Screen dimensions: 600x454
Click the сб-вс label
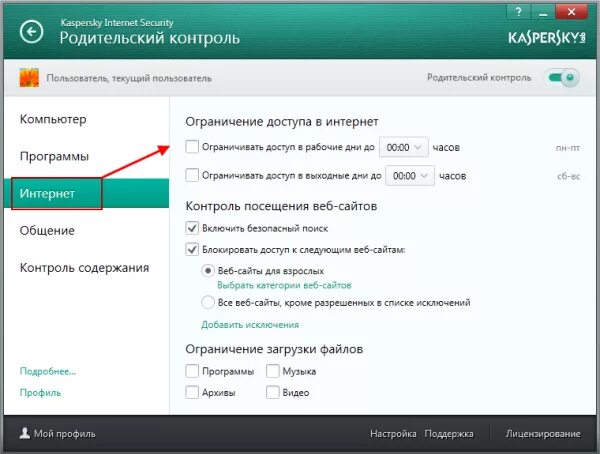(569, 176)
